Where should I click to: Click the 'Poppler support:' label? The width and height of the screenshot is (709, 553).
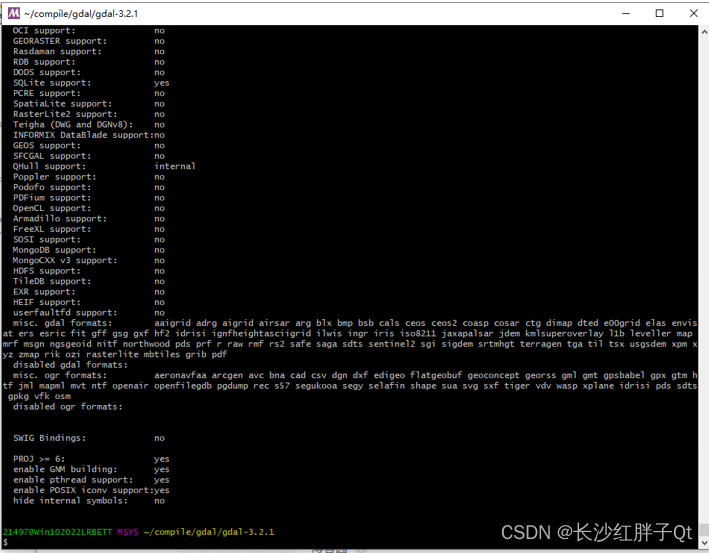54,177
